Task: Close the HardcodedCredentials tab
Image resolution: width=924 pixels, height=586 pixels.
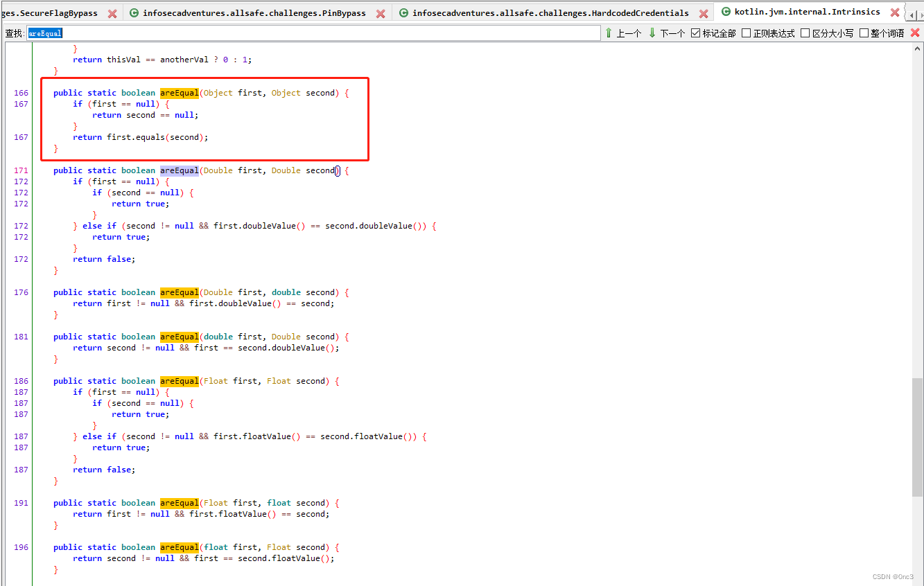Action: point(704,13)
